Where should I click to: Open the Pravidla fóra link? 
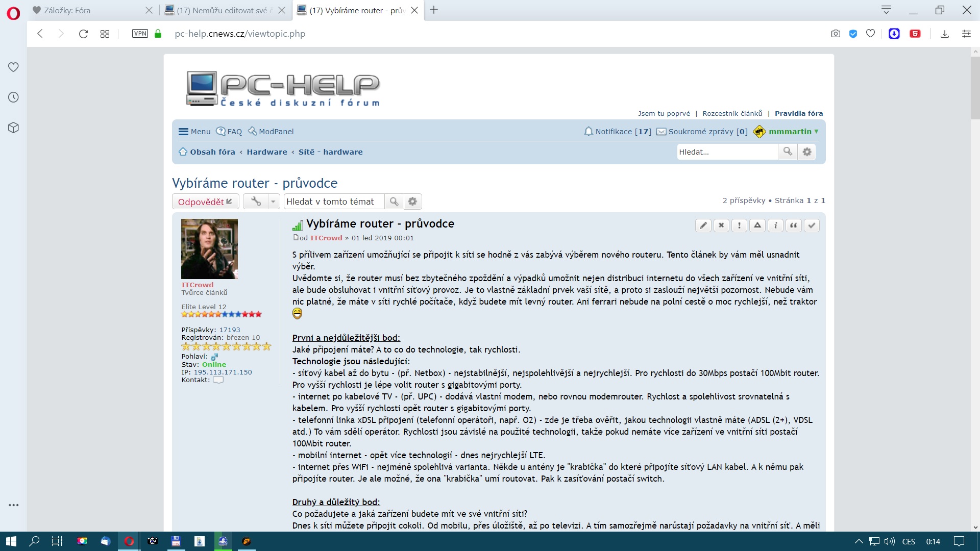pos(798,113)
